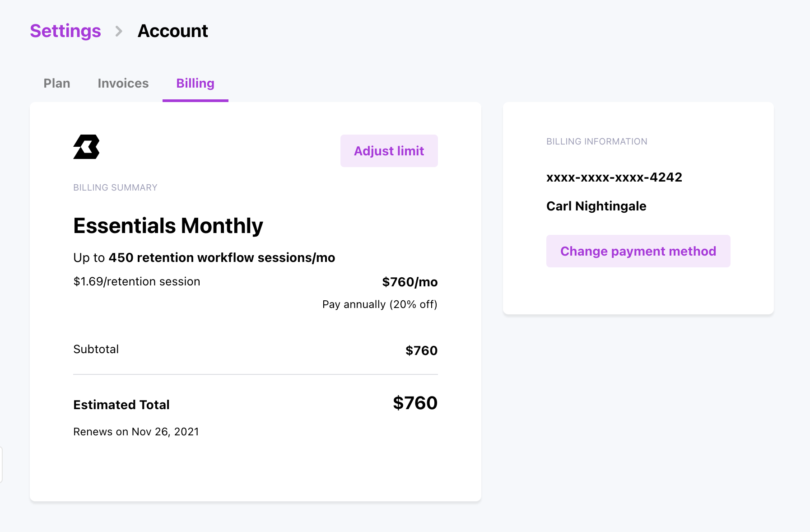Screen dimensions: 810x532
Task: Click Change payment method button
Action: pos(638,251)
